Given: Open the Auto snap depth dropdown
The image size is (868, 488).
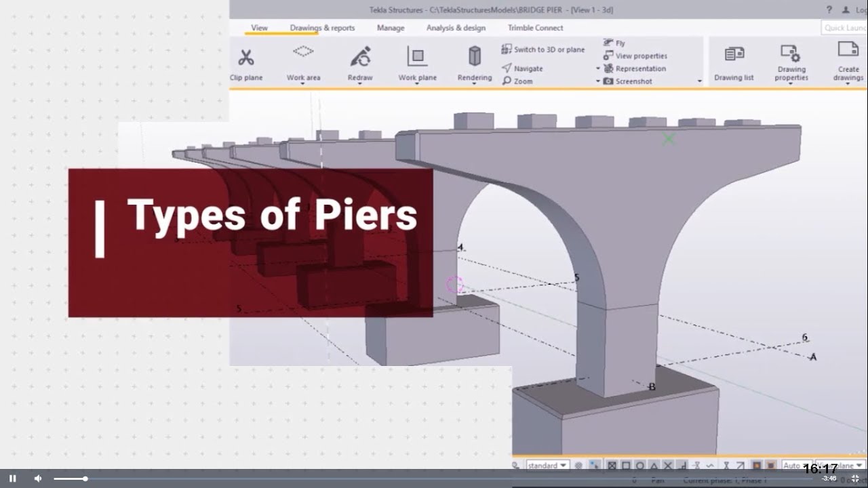Looking at the screenshot, I should [x=797, y=466].
